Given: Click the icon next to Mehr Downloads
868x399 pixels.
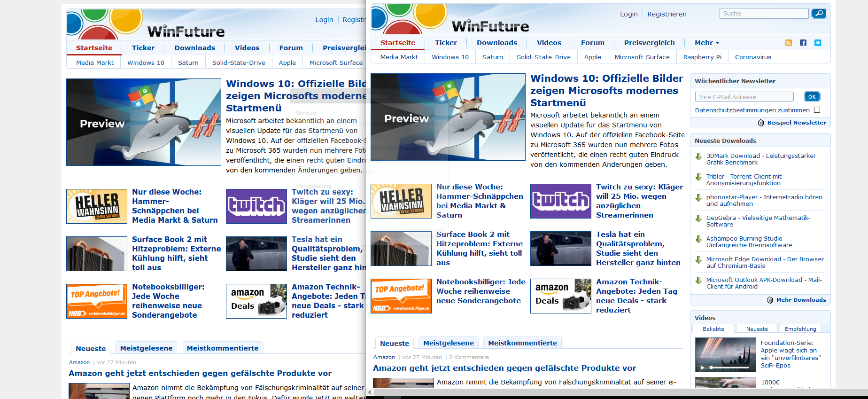Looking at the screenshot, I should (x=770, y=300).
